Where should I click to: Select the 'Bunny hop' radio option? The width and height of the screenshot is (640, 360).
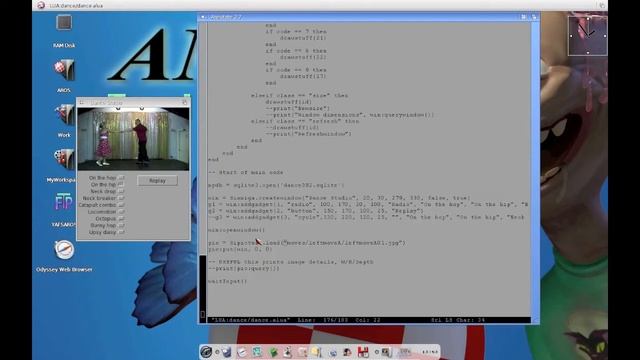[x=121, y=225]
